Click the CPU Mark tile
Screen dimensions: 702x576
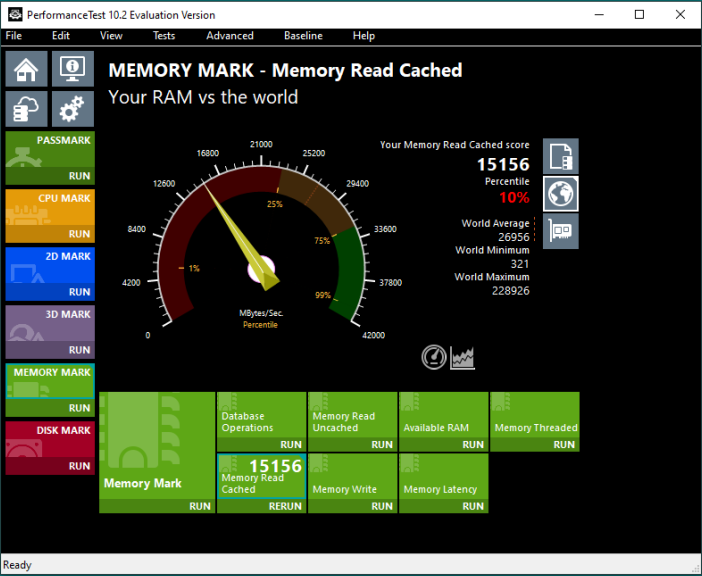(x=50, y=208)
